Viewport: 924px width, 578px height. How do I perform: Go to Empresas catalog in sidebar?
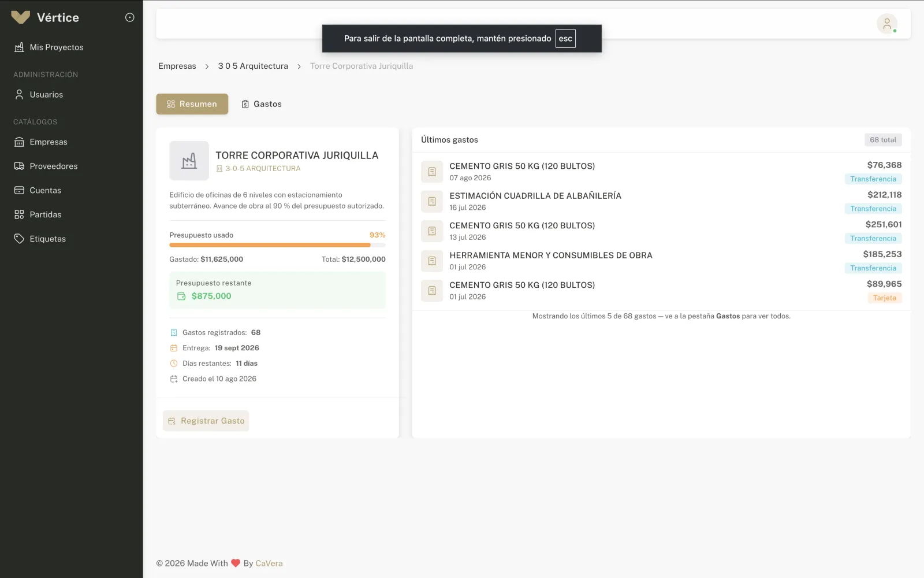(x=49, y=142)
